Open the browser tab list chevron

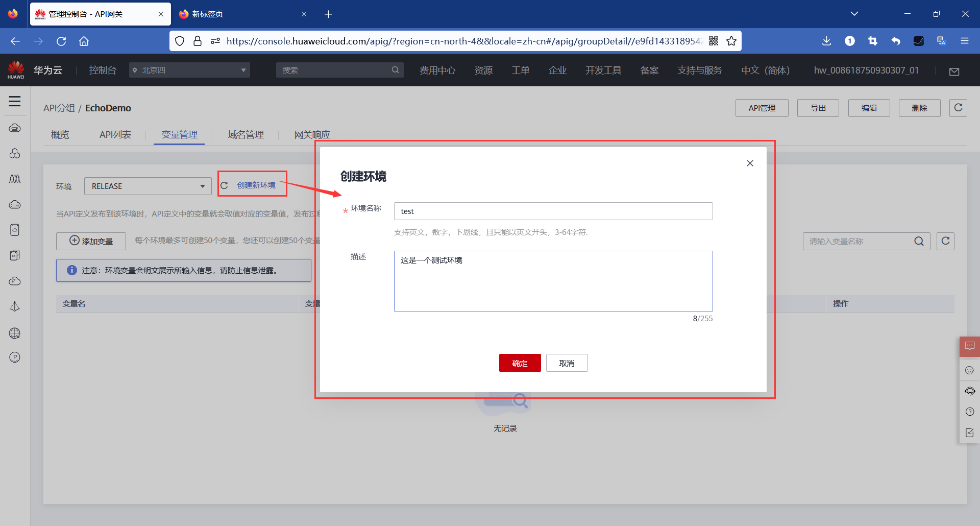tap(854, 14)
